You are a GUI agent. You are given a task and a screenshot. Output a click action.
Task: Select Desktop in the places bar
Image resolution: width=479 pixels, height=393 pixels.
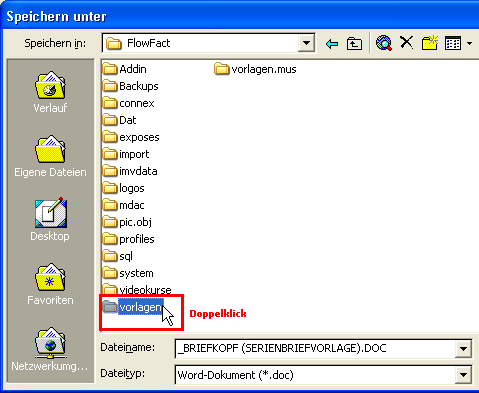[x=50, y=219]
